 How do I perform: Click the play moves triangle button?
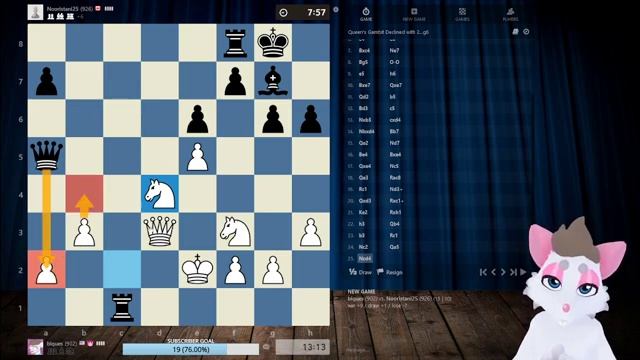[523, 272]
